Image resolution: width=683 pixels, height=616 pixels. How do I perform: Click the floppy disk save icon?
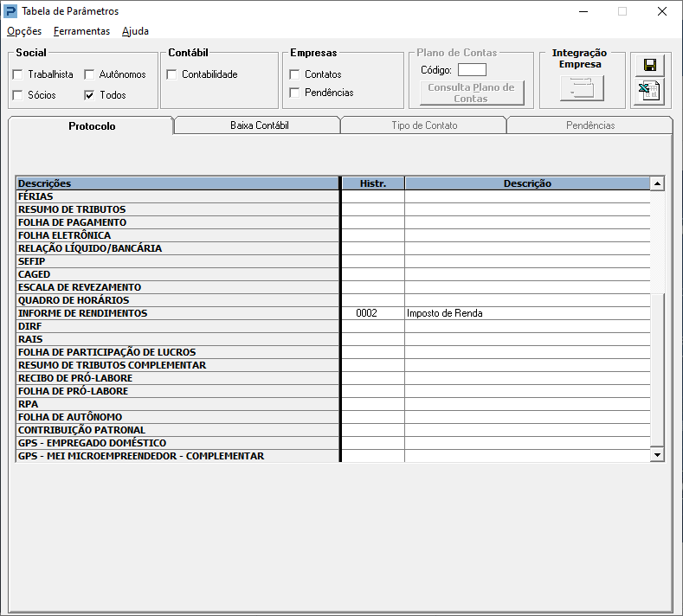coord(650,65)
